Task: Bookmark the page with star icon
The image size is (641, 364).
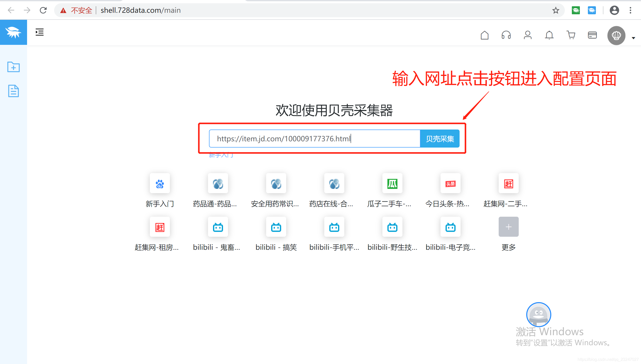Action: [556, 11]
